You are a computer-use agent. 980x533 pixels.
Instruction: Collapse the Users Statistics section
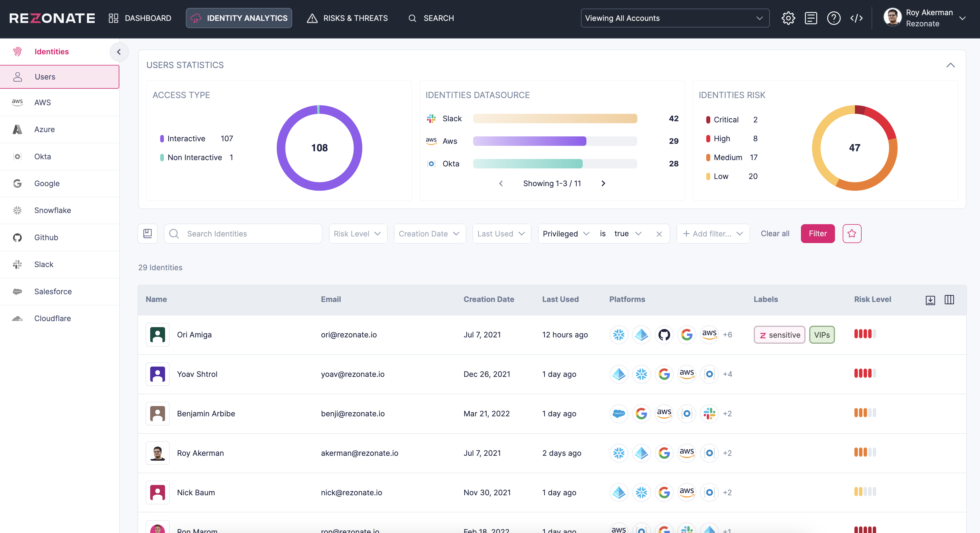950,65
